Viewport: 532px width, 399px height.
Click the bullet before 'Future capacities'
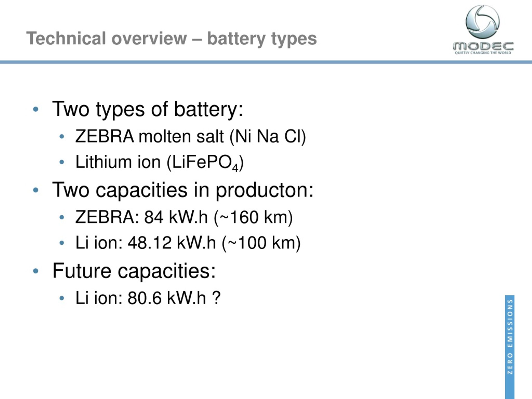pyautogui.click(x=36, y=271)
